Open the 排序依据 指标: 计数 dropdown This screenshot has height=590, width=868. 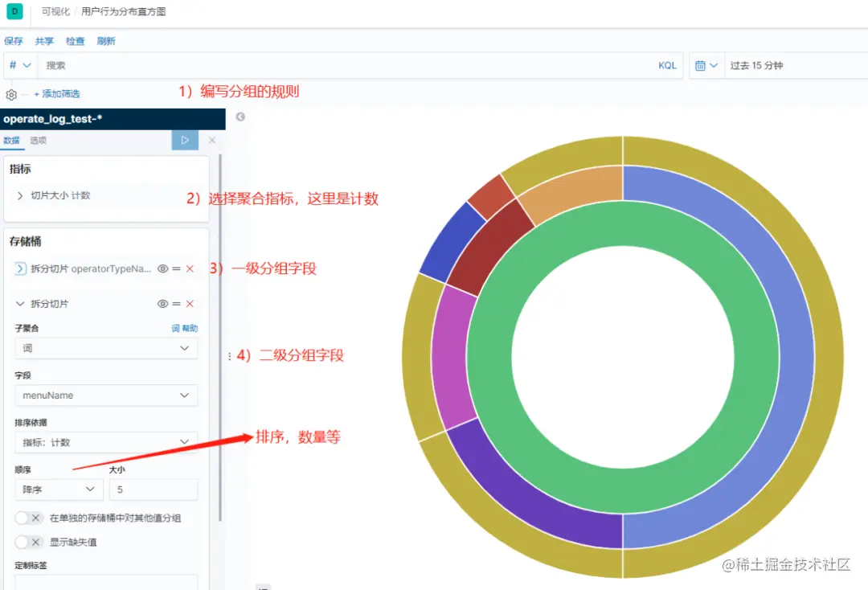106,442
